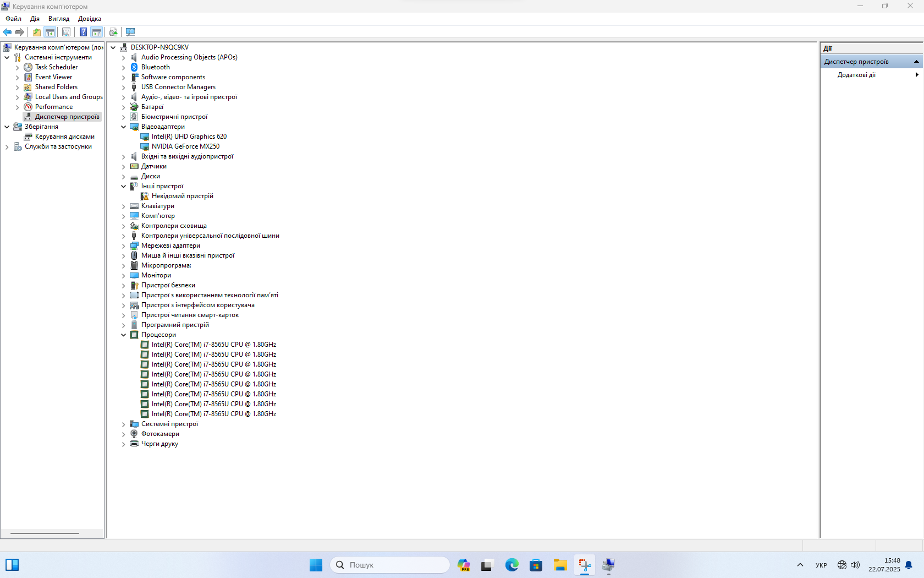Viewport: 924px width, 578px height.
Task: Toggle Show/Hide Action Pane button
Action: (x=97, y=32)
